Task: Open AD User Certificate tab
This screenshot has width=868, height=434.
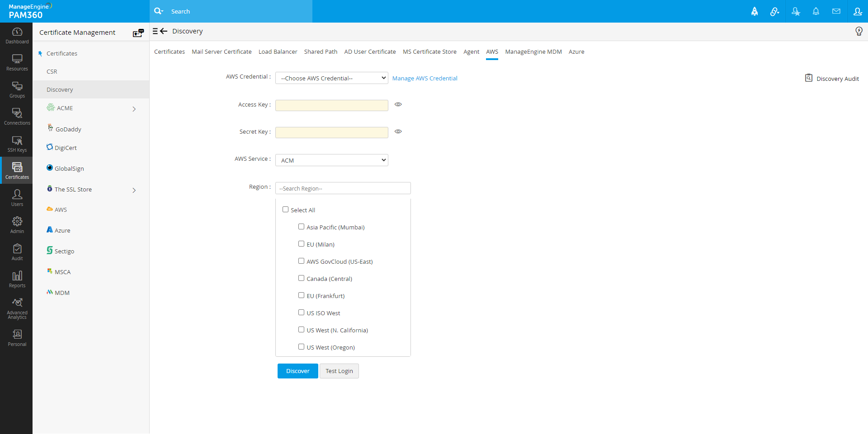Action: [370, 52]
